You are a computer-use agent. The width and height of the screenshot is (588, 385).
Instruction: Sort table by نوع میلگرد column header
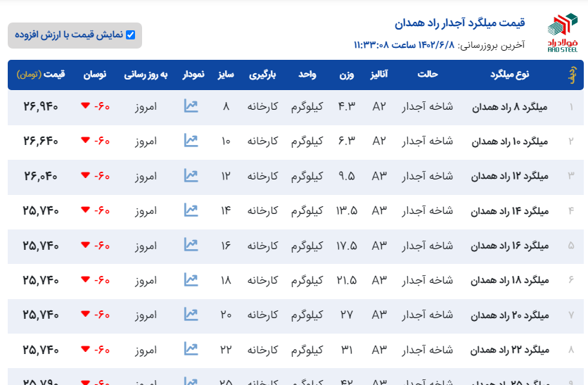coord(512,75)
